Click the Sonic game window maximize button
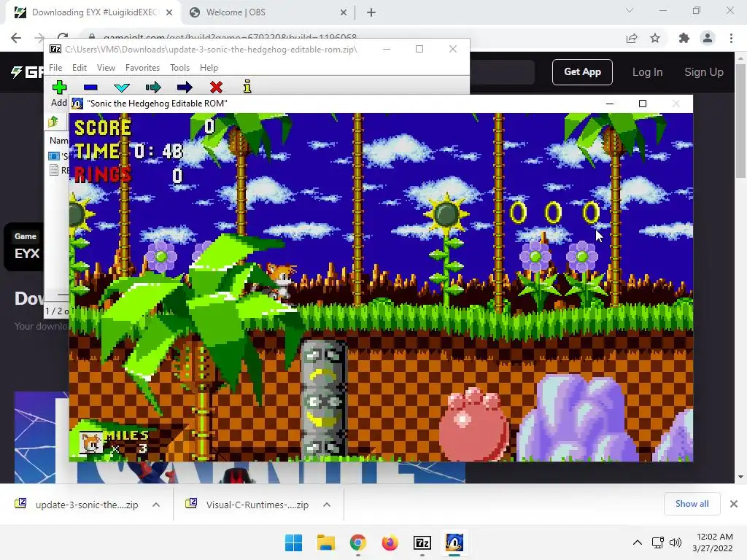The width and height of the screenshot is (747, 560). coord(642,104)
